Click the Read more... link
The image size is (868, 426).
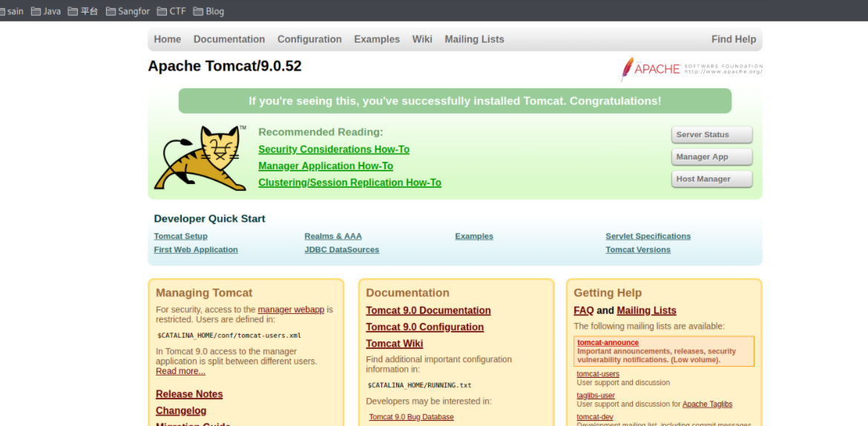[180, 371]
